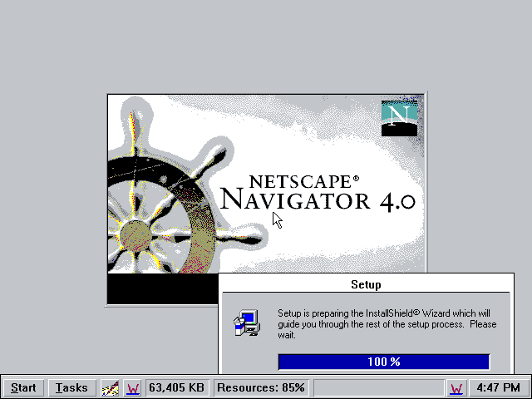Click the InstallShield Wizard message text
The image size is (532, 399).
coord(387,324)
